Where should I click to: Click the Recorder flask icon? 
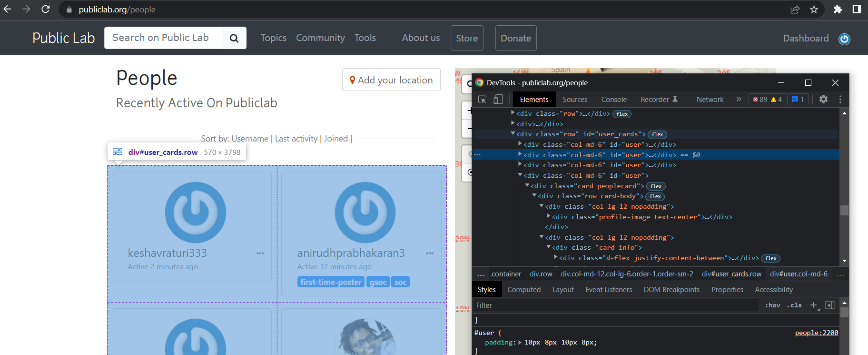(675, 99)
